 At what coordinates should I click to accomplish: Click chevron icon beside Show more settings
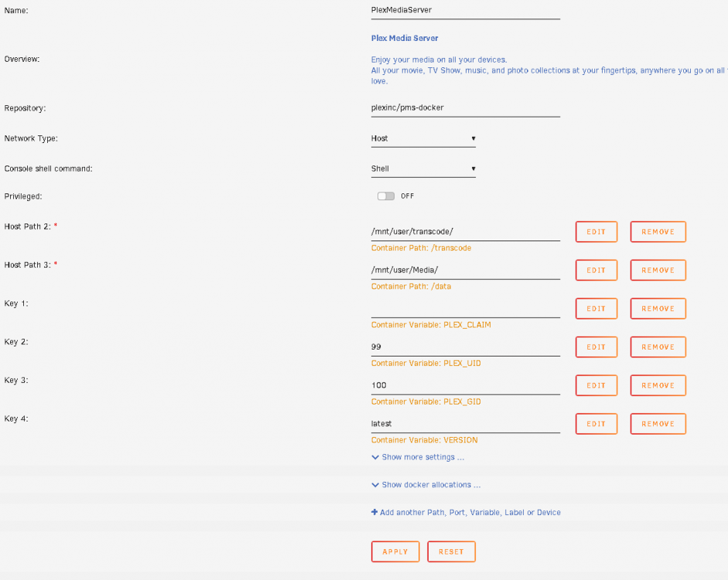375,458
